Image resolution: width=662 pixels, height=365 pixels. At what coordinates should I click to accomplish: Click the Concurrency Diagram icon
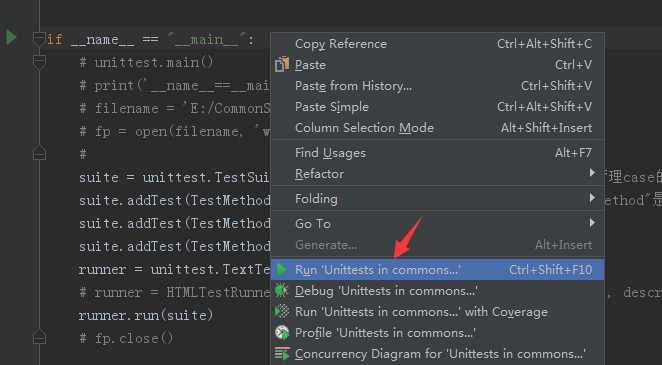pyautogui.click(x=282, y=354)
